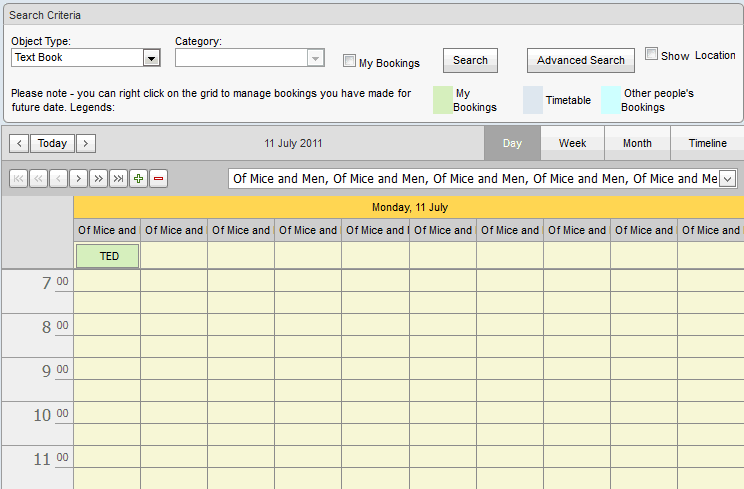Switch to Timeline view tab
The width and height of the screenshot is (744, 489).
[x=707, y=143]
